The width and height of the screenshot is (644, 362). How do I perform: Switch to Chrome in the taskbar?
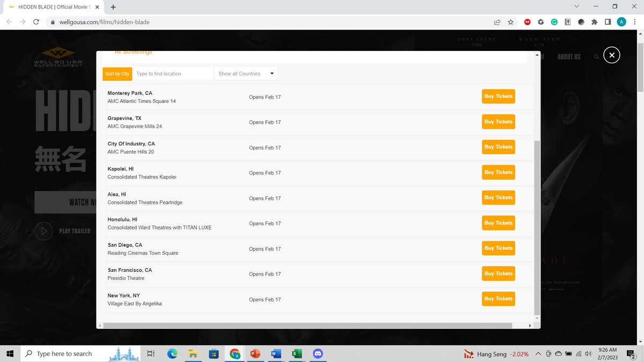[235, 354]
